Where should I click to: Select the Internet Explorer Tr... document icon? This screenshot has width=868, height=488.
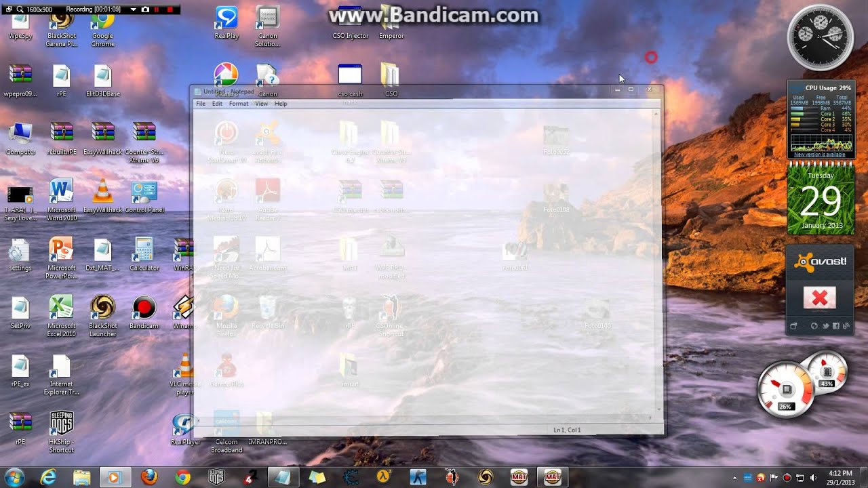61,374
